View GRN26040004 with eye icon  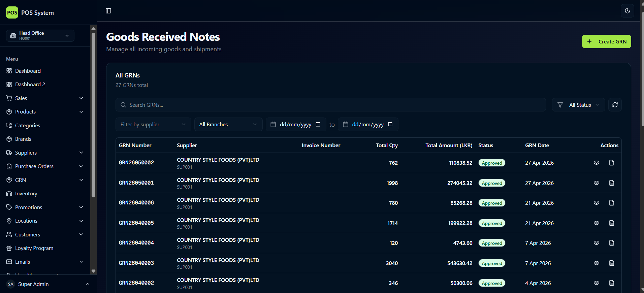[x=596, y=243]
